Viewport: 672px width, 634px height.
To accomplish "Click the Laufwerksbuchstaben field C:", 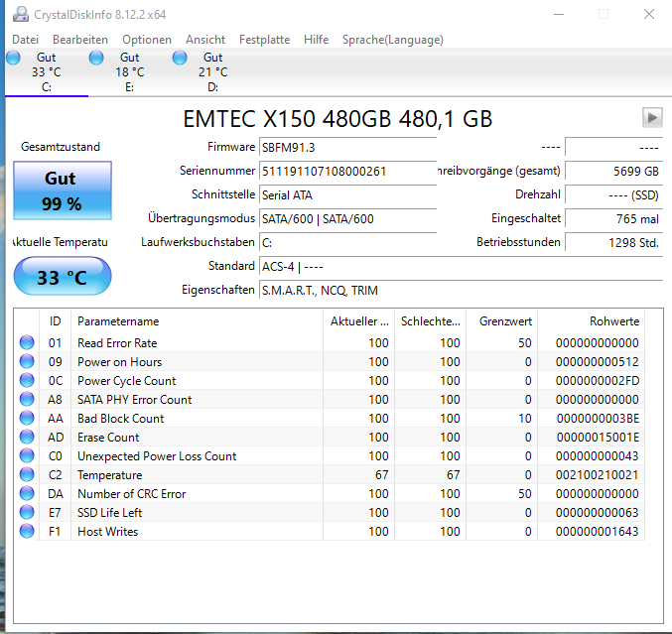I will 347,243.
